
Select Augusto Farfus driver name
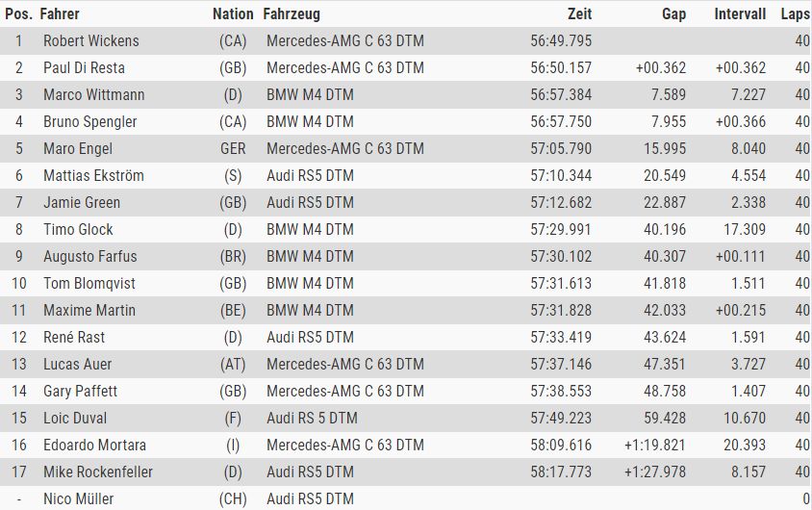coord(90,256)
